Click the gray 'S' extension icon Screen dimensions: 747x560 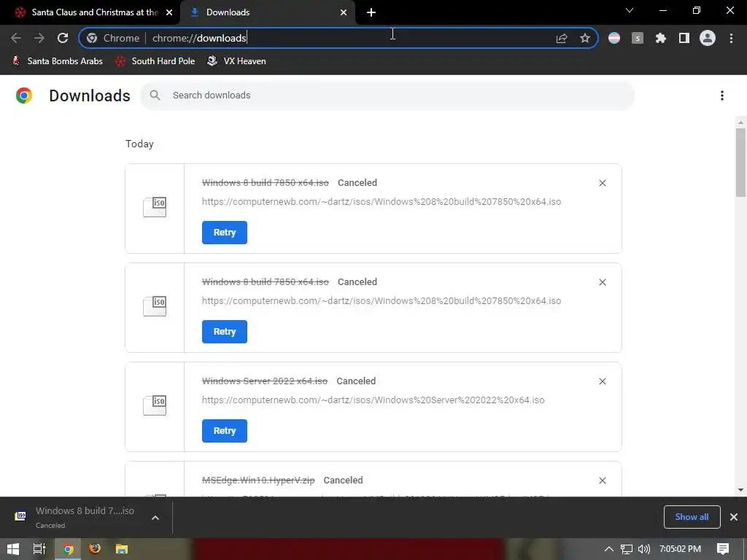point(638,38)
